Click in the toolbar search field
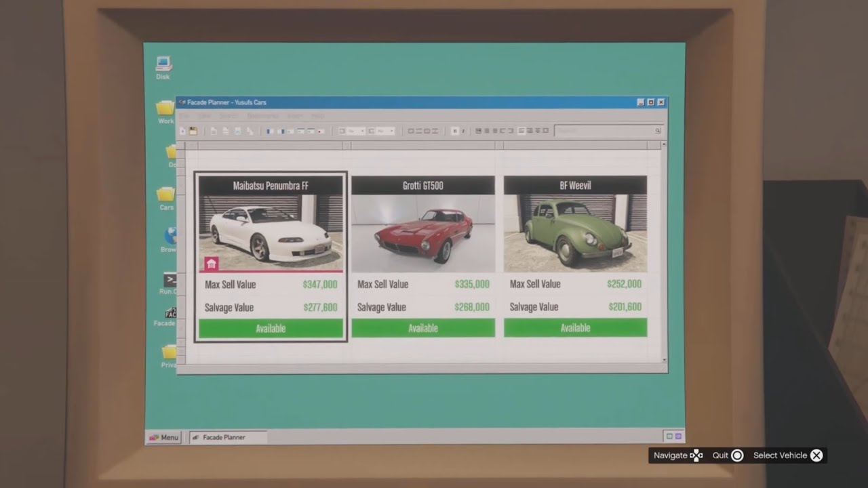868x488 pixels. pyautogui.click(x=608, y=131)
